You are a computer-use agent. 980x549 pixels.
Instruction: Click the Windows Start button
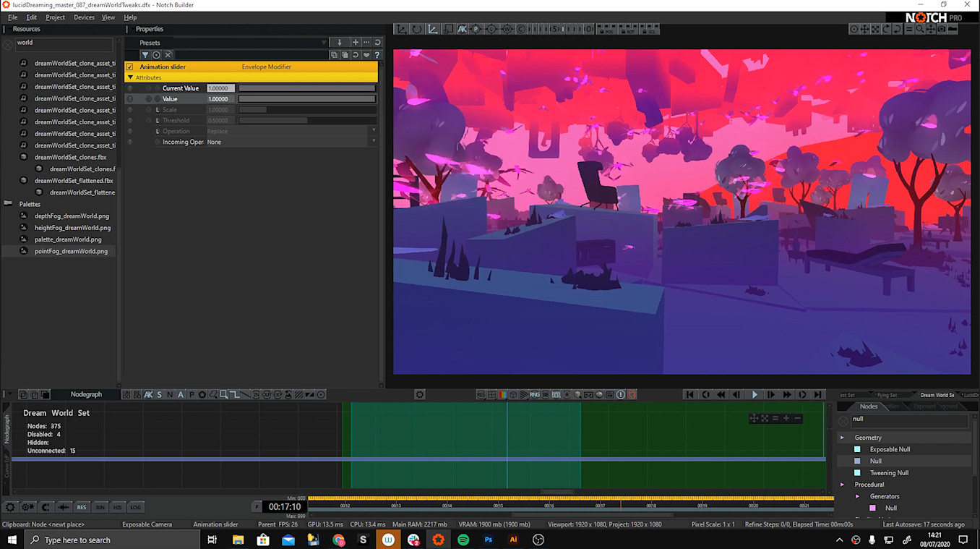click(x=12, y=540)
